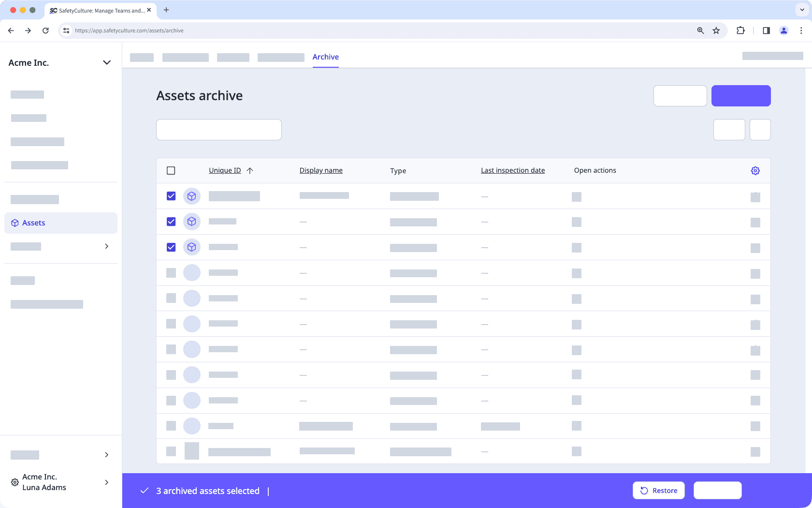Open the table column settings gear
This screenshot has height=508, width=812.
[755, 170]
